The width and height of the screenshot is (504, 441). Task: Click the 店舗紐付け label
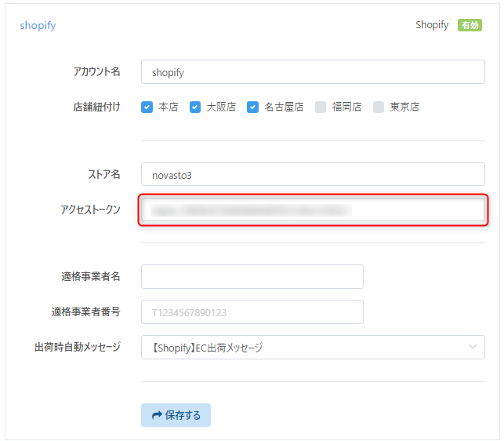[96, 107]
